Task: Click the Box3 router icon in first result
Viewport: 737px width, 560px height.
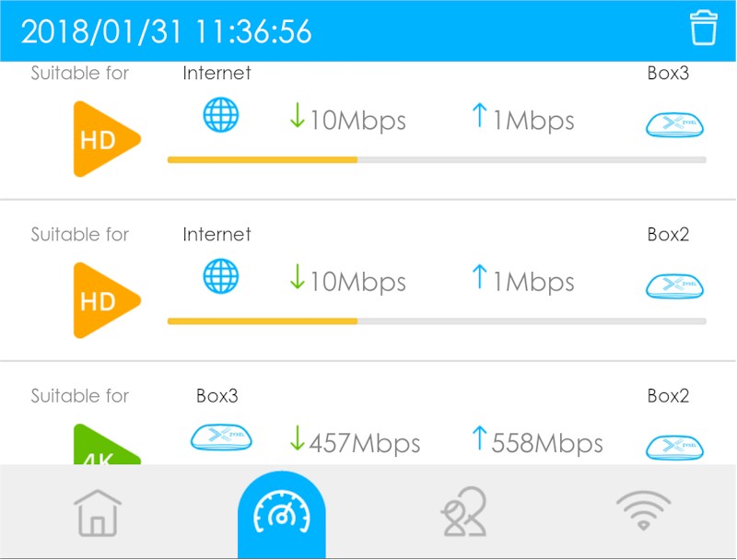Action: (674, 124)
